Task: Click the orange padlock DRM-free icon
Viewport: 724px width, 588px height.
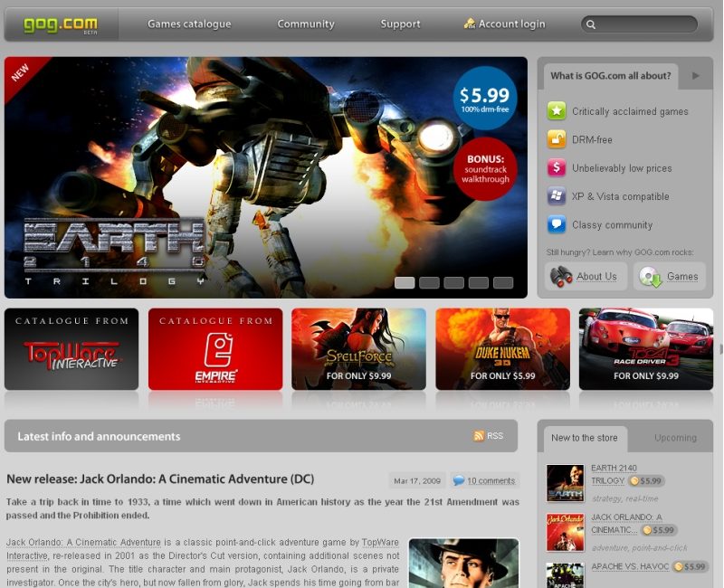Action: [x=557, y=139]
